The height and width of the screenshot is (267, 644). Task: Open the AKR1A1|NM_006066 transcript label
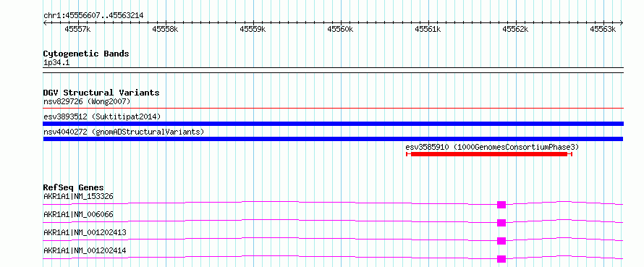point(78,214)
